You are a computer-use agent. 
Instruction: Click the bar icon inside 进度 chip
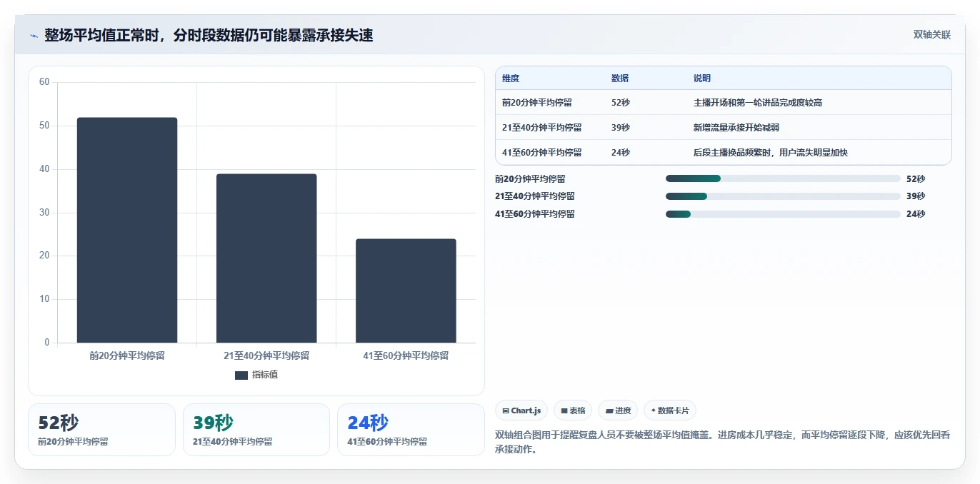(x=609, y=410)
